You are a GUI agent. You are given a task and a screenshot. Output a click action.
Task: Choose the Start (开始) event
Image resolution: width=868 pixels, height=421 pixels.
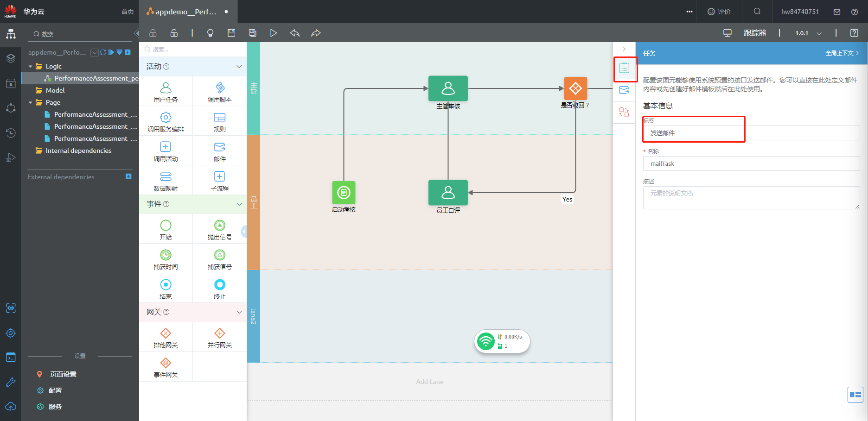[x=166, y=230]
